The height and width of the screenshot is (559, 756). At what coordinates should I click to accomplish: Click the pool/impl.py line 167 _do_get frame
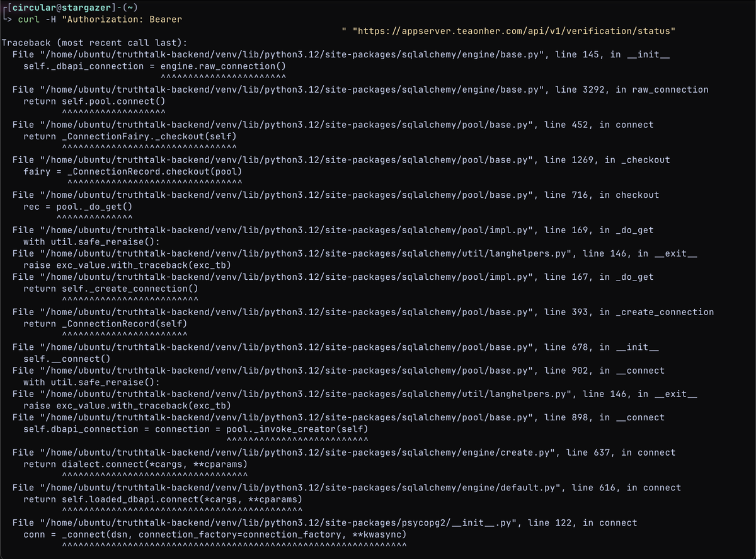(x=333, y=277)
